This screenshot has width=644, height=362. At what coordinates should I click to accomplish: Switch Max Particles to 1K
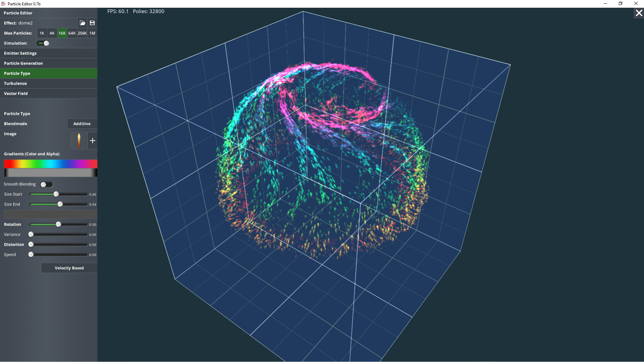[x=42, y=33]
